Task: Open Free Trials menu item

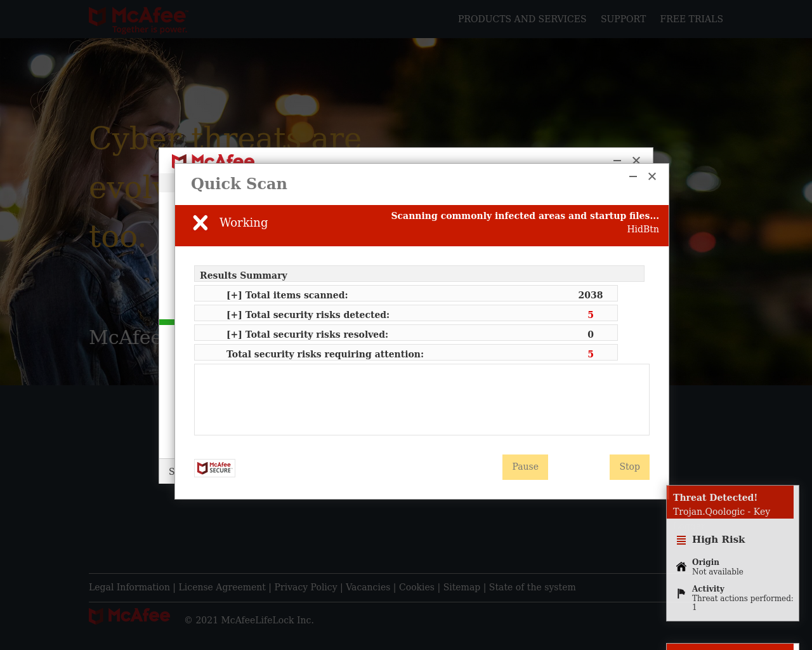Action: 691,19
